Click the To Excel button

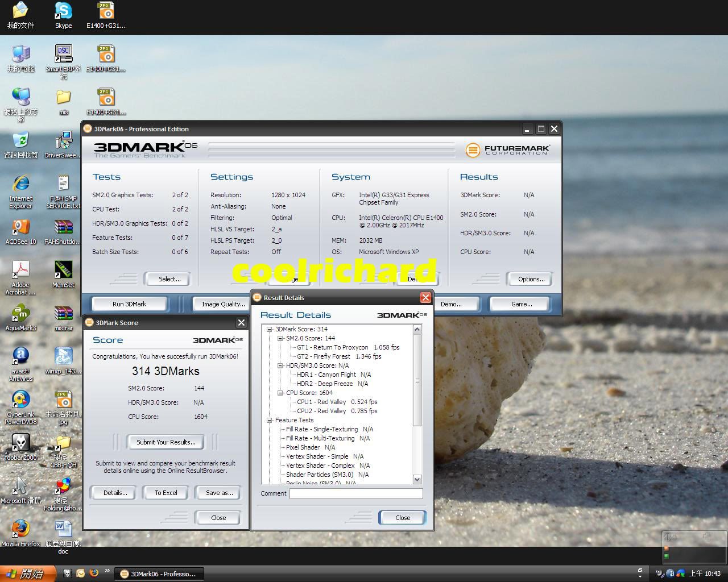tap(166, 493)
